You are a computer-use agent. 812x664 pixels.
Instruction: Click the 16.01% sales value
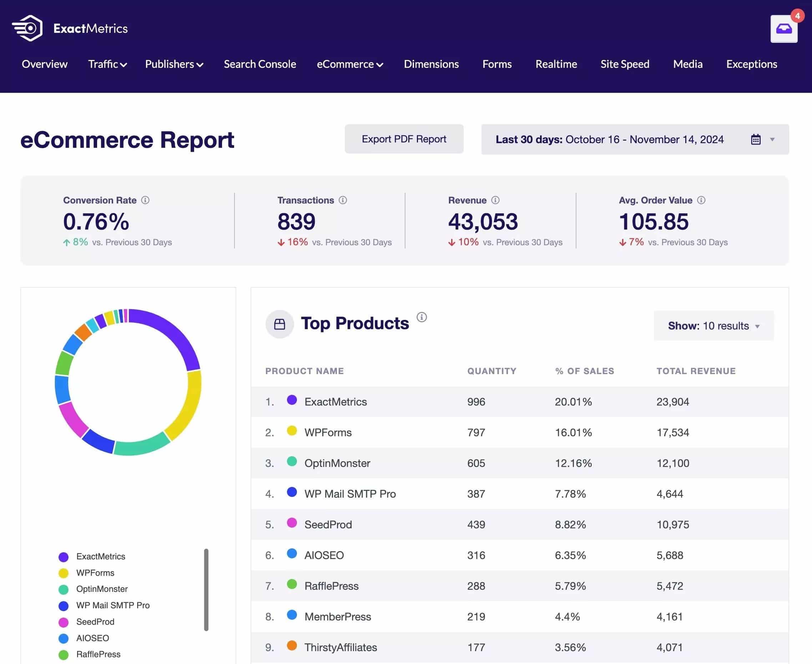point(573,433)
